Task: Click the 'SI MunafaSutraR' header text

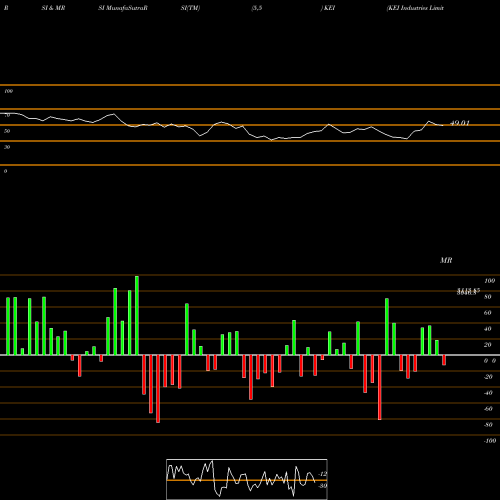Action: pyautogui.click(x=123, y=8)
